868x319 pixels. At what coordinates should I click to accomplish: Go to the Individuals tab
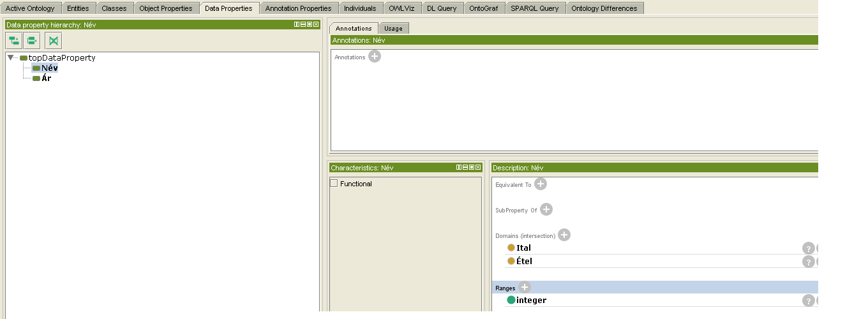click(x=360, y=8)
